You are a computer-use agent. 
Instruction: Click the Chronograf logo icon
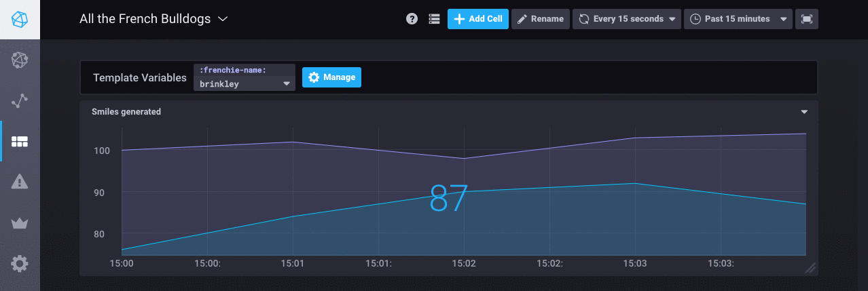[x=20, y=19]
